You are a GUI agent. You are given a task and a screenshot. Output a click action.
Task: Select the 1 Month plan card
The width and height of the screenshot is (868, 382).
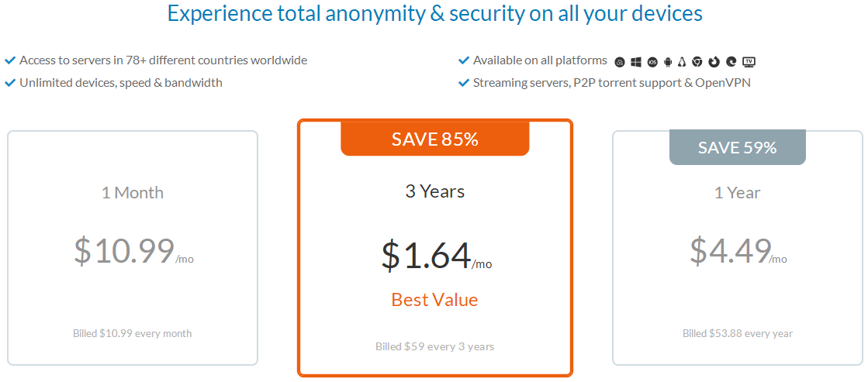(133, 248)
